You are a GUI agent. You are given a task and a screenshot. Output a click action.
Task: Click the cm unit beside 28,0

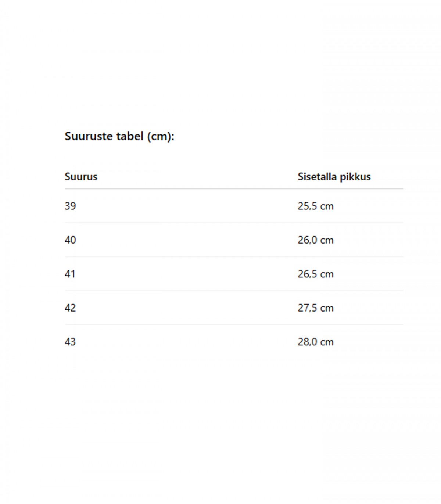point(327,343)
